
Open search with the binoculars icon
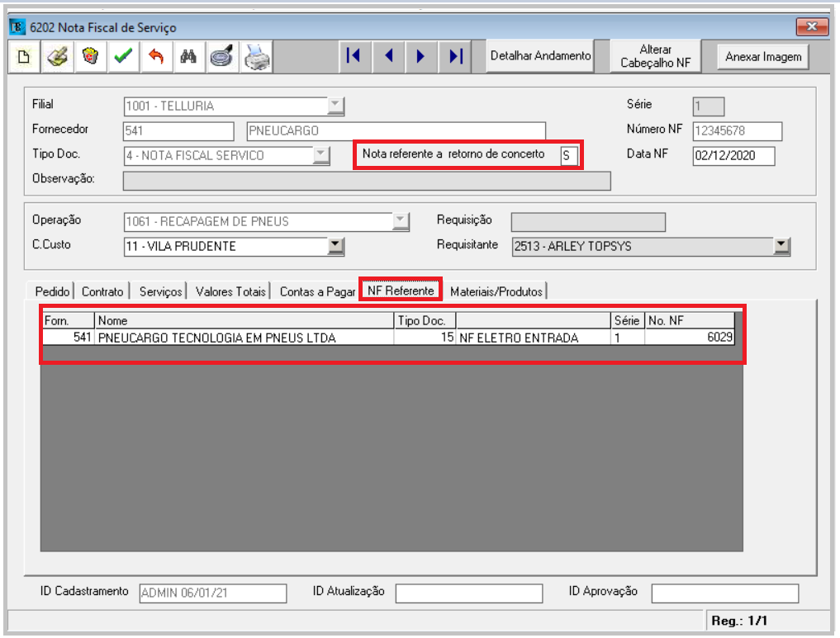(x=188, y=56)
